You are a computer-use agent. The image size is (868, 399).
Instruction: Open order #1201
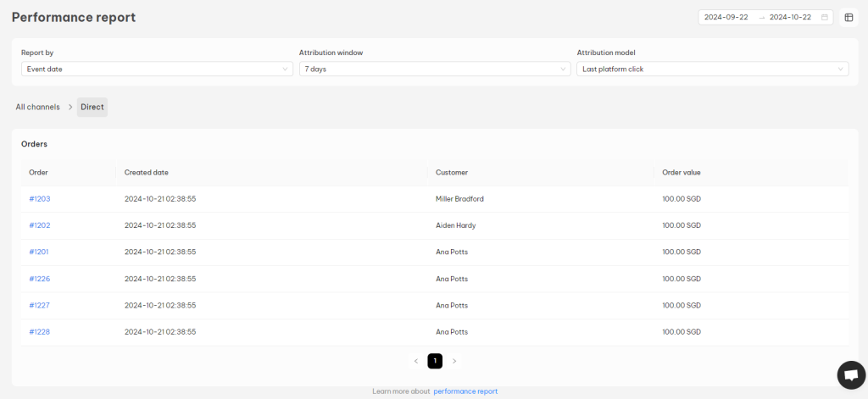[39, 252]
